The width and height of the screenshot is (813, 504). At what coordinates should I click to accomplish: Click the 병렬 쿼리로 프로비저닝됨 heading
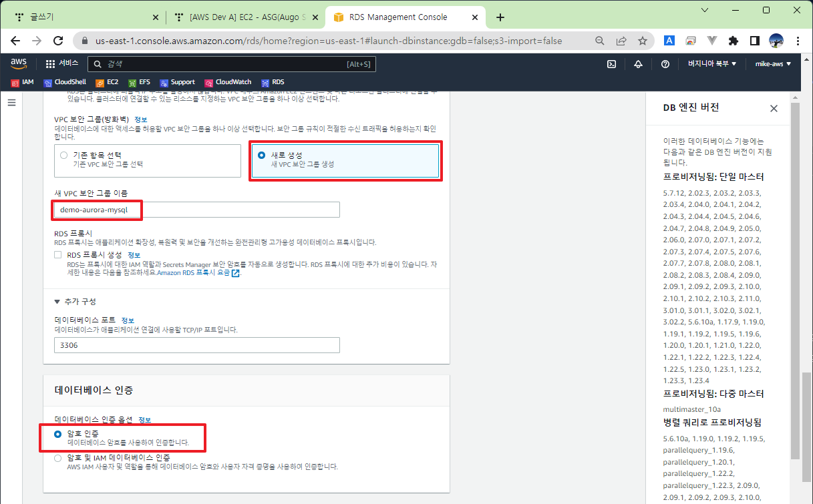pos(712,423)
